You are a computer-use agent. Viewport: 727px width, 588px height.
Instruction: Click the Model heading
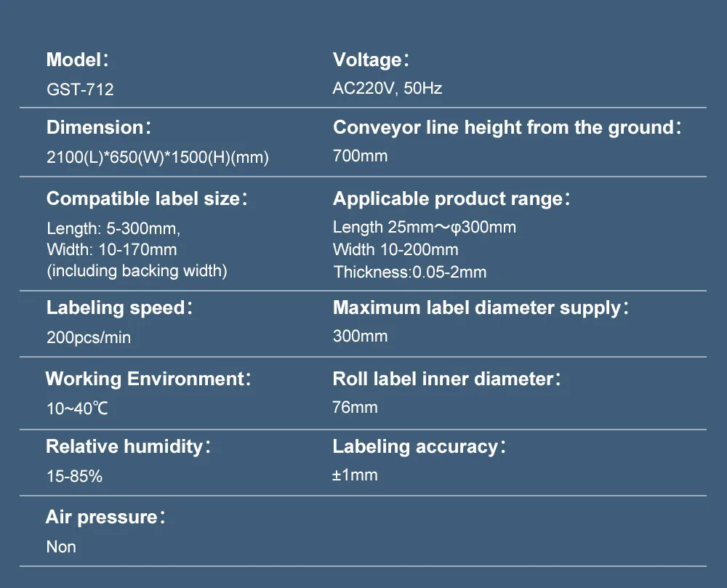78,60
